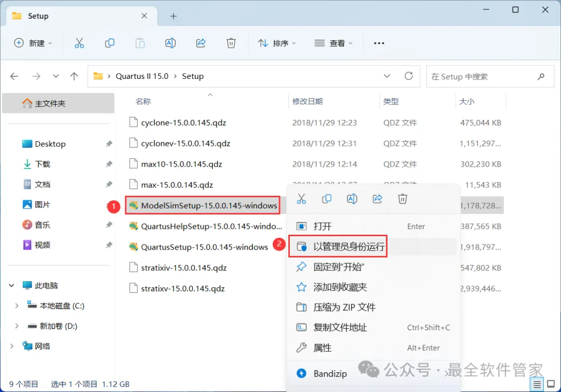Select 添加到收藏夹 in the context menu
Viewport: 561px width, 392px height.
(x=373, y=287)
